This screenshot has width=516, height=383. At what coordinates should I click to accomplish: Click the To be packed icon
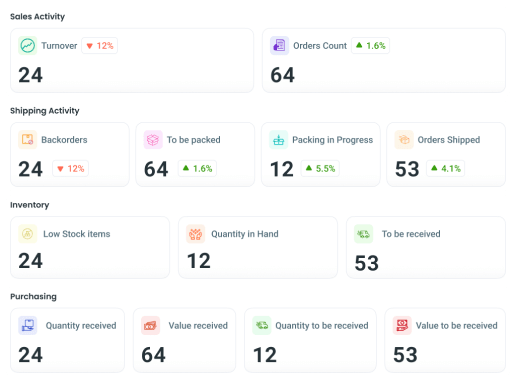click(x=153, y=140)
